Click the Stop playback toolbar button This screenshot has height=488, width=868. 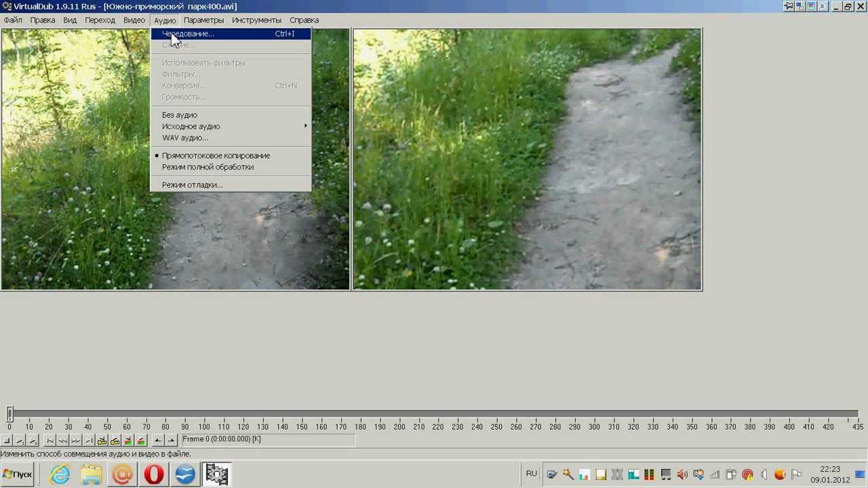7,441
